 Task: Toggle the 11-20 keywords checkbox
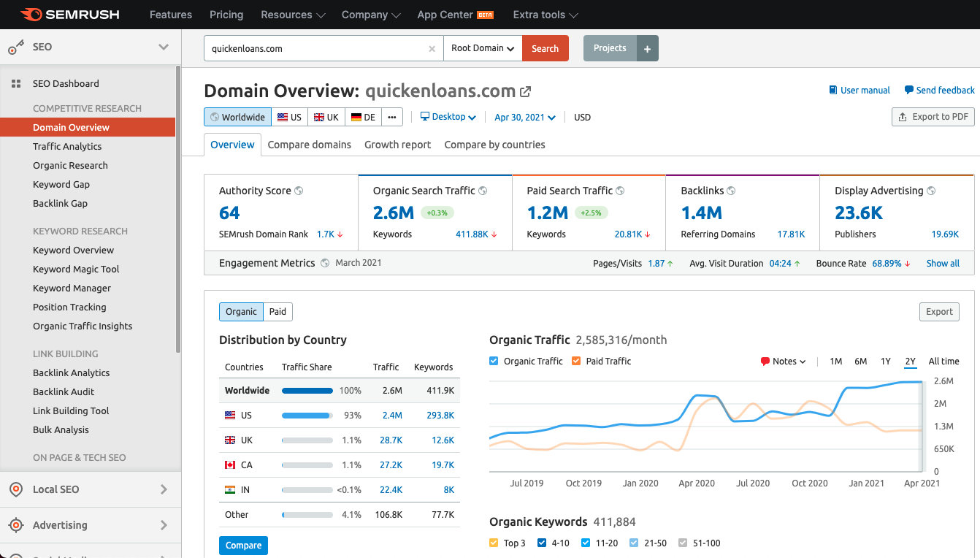point(586,543)
